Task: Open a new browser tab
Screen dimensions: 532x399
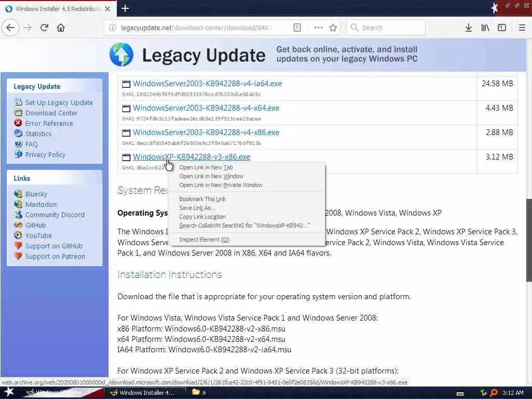Action: pyautogui.click(x=125, y=8)
